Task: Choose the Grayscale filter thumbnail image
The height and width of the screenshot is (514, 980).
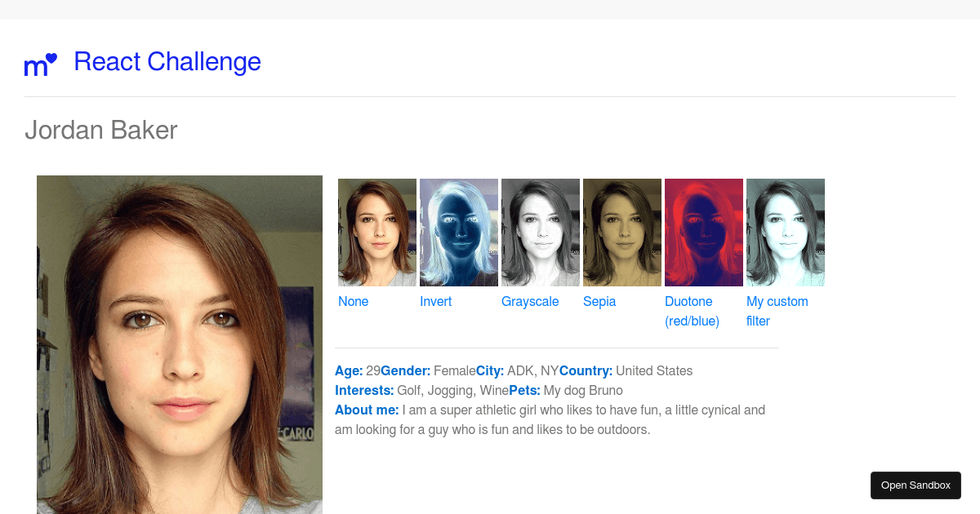Action: 541,233
